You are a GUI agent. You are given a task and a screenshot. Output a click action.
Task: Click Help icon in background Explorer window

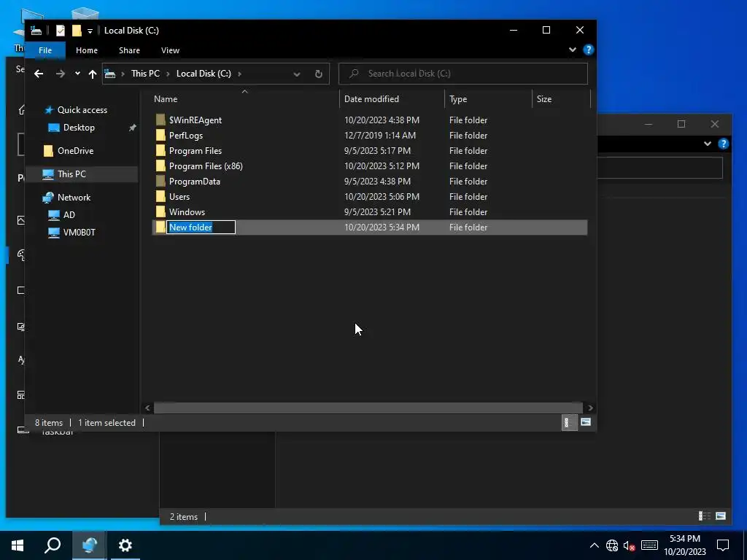coord(723,144)
